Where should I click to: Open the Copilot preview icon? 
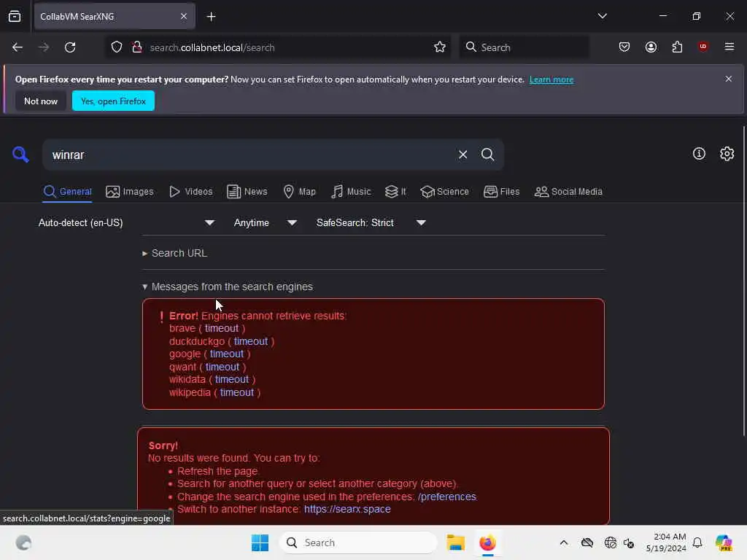[x=723, y=542]
